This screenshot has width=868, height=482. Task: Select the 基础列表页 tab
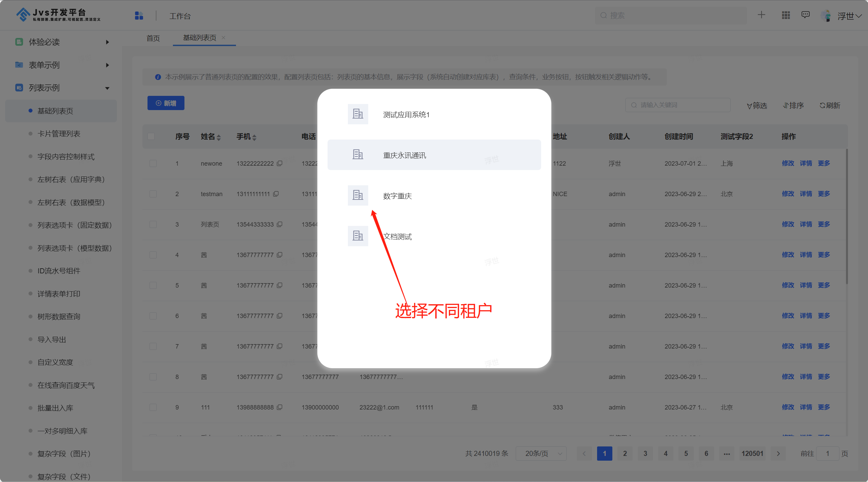tap(201, 37)
